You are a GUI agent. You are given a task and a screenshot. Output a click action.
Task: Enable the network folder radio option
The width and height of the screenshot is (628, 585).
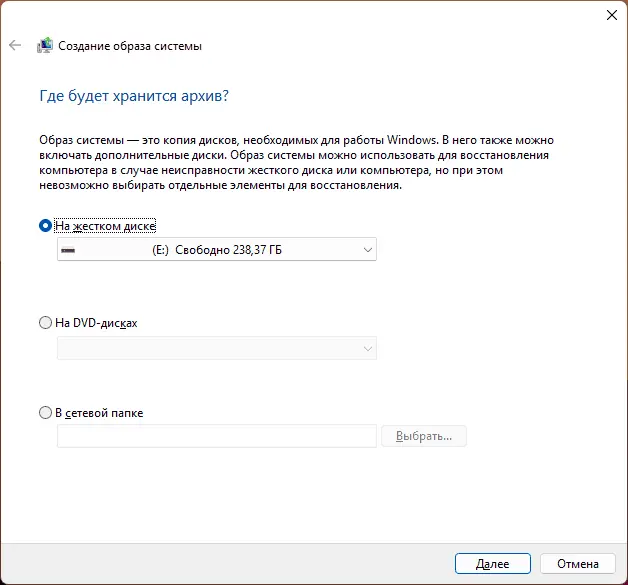click(x=45, y=412)
